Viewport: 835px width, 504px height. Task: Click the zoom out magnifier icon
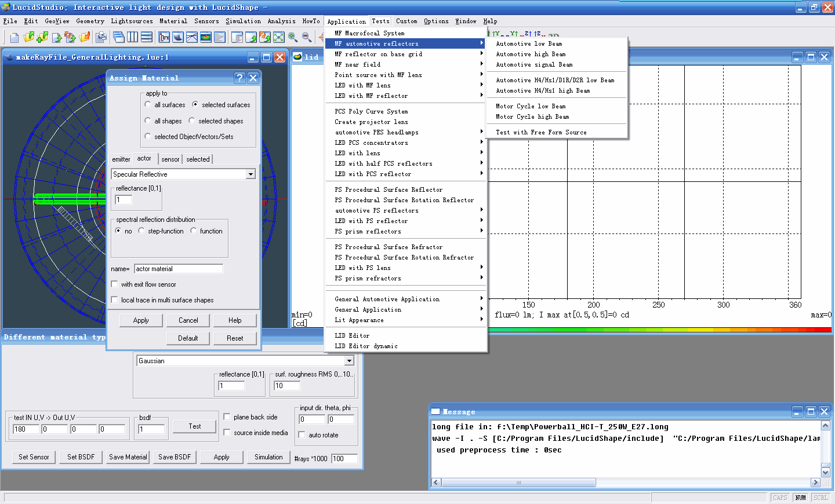307,38
